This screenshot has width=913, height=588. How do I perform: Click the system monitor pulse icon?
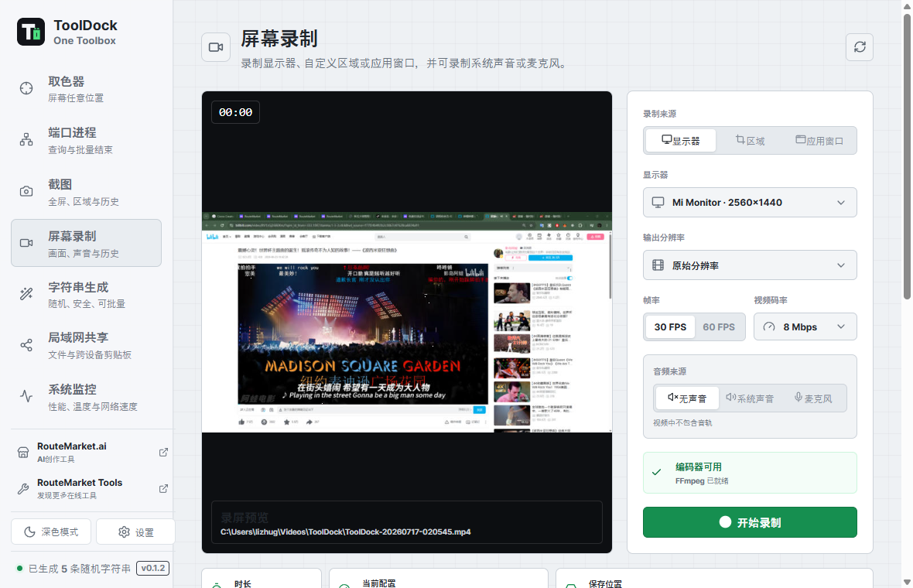coord(26,396)
